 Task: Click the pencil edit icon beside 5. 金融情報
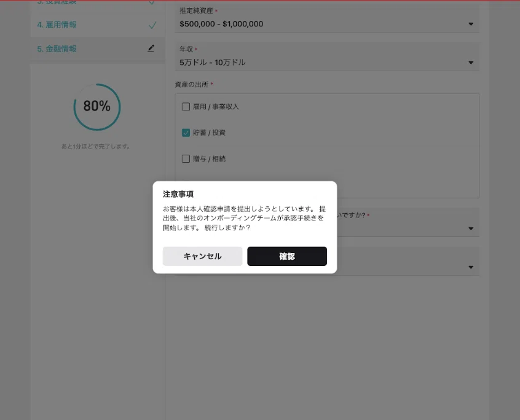[151, 49]
